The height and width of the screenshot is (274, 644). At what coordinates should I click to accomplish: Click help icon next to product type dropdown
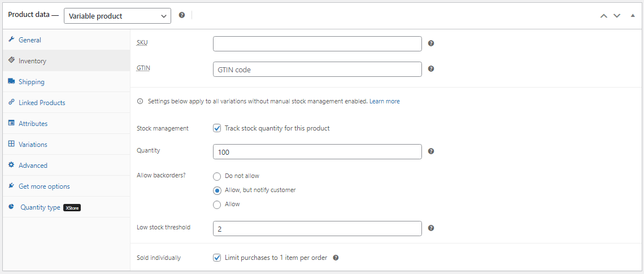pos(182,15)
